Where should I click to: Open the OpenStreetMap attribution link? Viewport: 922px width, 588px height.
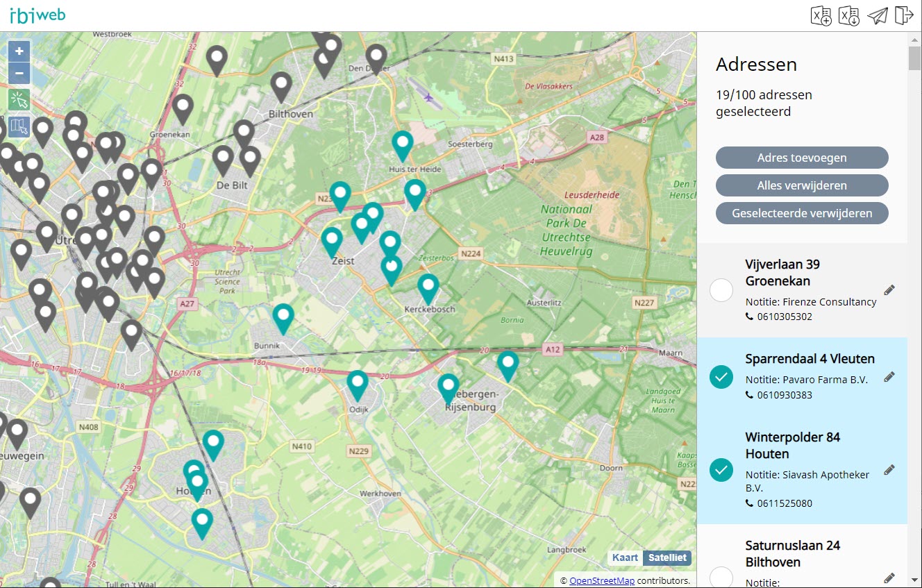[x=602, y=580]
